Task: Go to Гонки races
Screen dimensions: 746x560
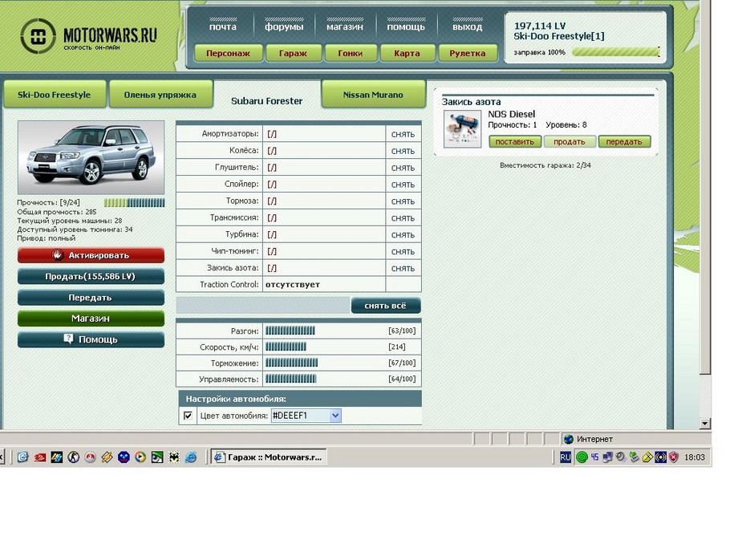Action: (x=351, y=53)
